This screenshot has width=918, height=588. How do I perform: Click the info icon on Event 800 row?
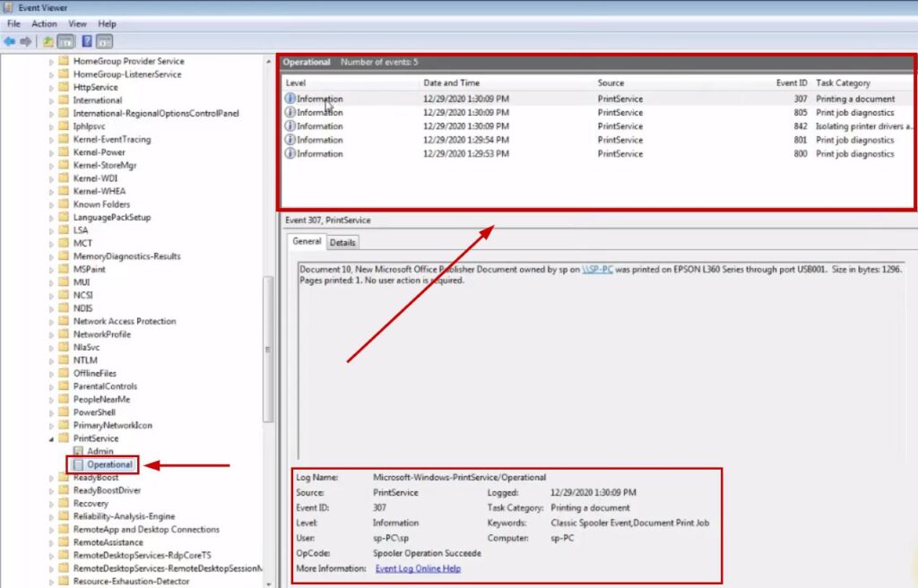[290, 154]
